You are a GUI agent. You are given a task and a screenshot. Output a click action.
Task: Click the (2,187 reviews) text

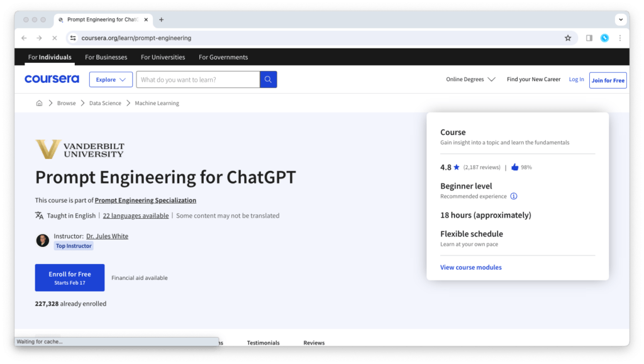pos(482,167)
